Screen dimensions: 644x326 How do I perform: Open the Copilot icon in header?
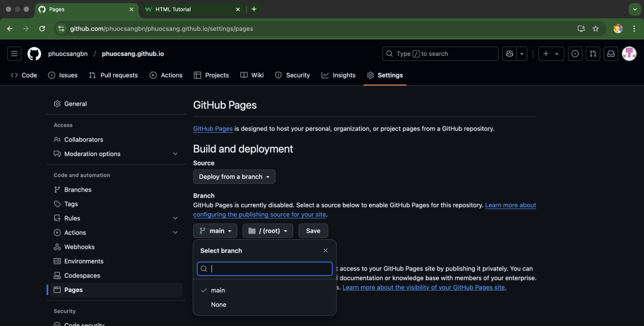[509, 53]
